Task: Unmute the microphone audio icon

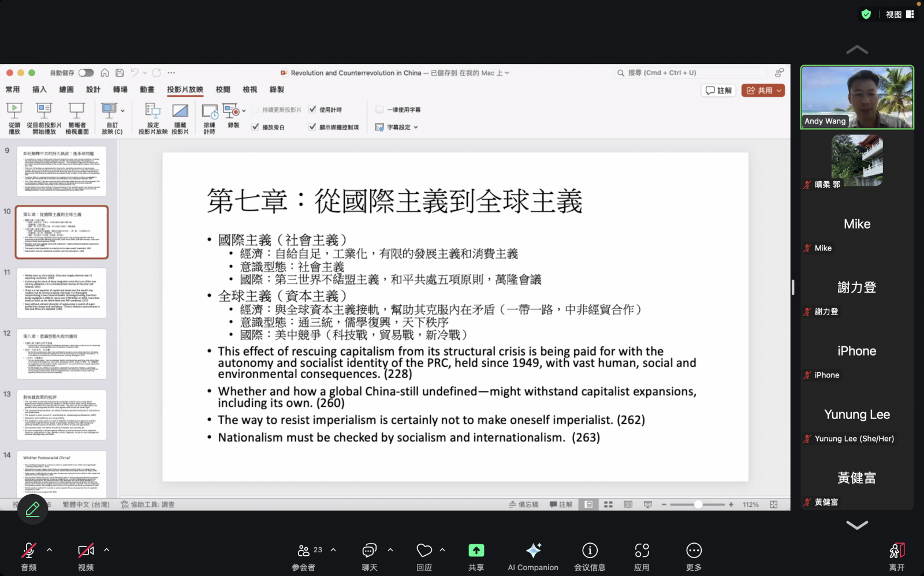Action: [x=28, y=551]
